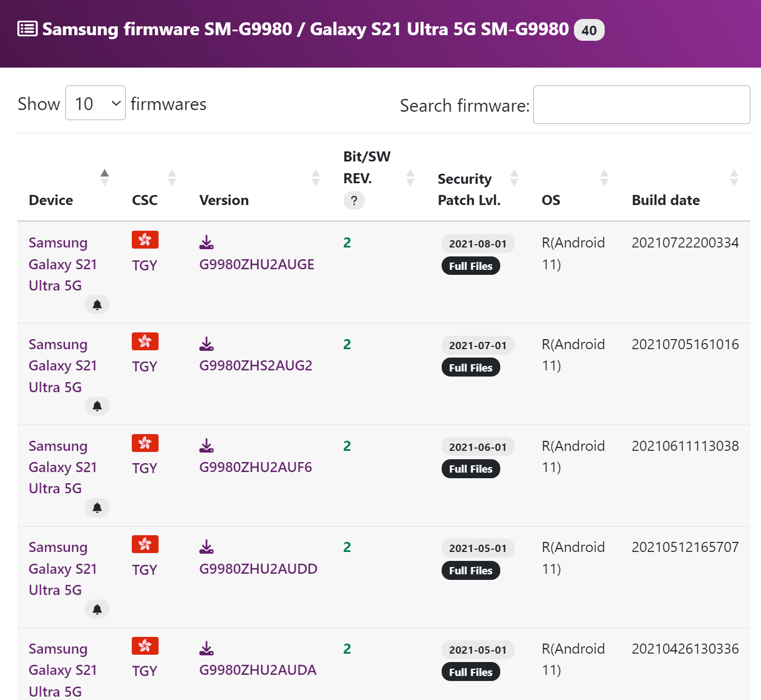This screenshot has height=700, width=761.
Task: Click Bit/SW REV value 2 in G9980ZHU2AUGE row
Action: click(x=347, y=242)
